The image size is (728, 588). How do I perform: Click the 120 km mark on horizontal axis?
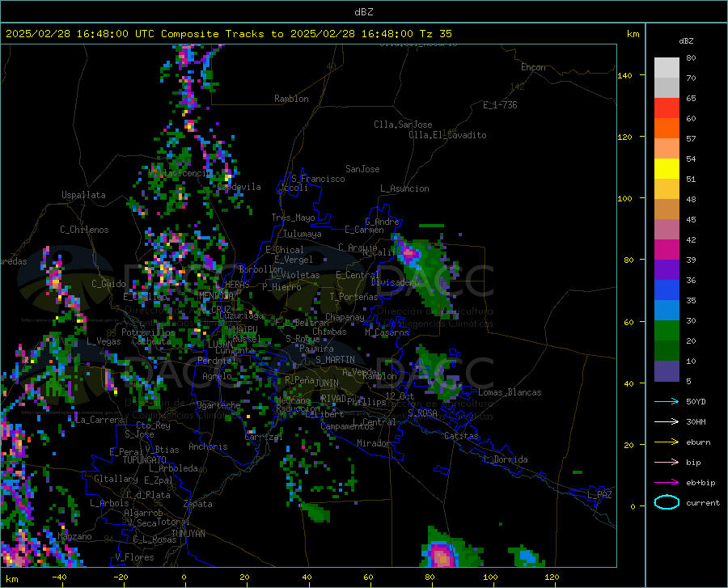(552, 577)
